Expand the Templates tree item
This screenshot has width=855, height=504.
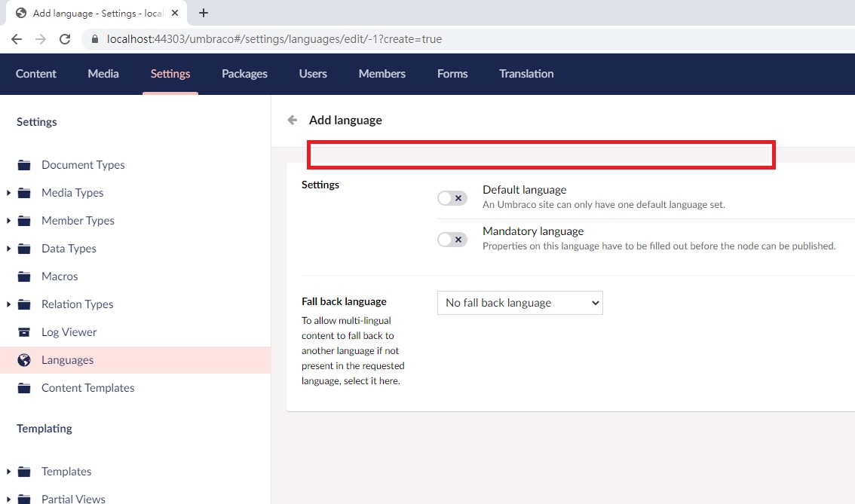[x=8, y=471]
